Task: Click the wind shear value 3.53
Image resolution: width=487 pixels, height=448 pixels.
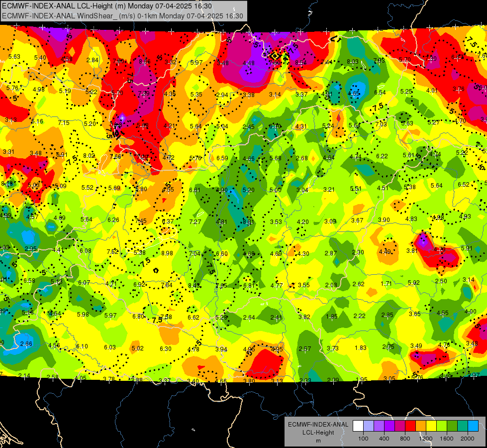Action: pos(276,222)
